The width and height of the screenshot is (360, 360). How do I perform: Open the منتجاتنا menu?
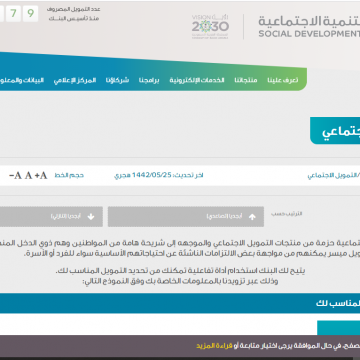pyautogui.click(x=246, y=80)
